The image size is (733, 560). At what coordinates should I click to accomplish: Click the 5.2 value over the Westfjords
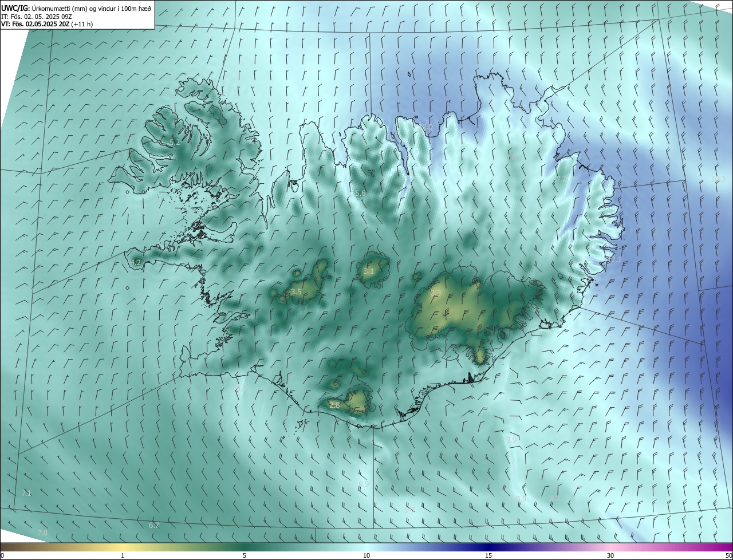(175, 142)
